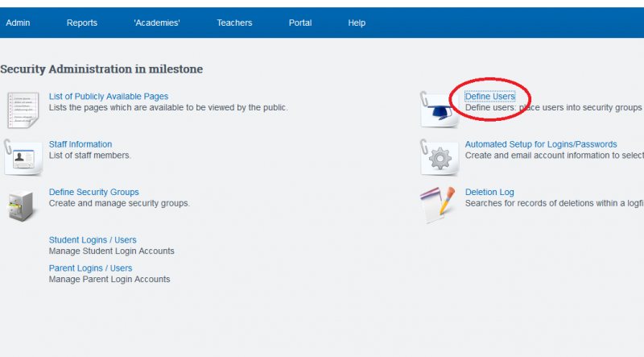Click the graduation cap Define Users icon

click(x=439, y=110)
